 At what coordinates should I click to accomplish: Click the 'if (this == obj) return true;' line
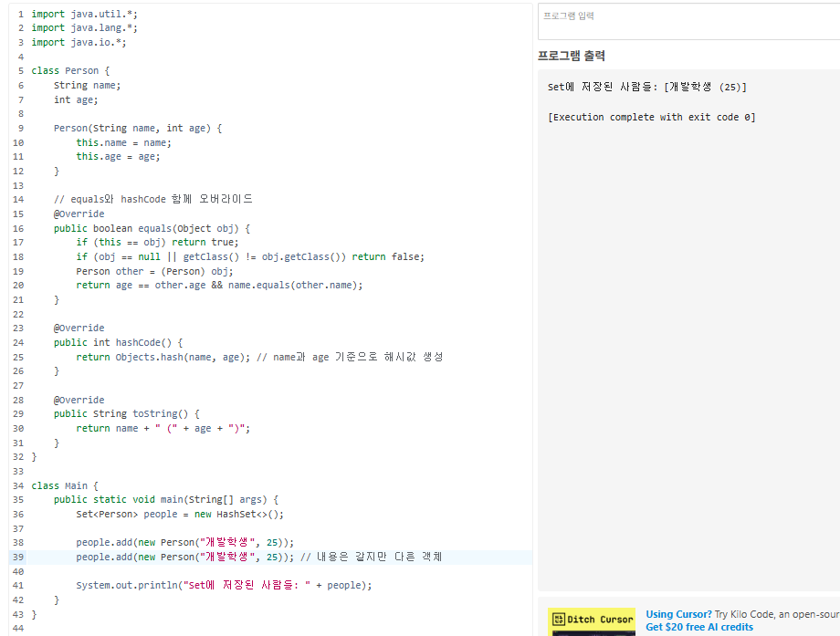157,242
